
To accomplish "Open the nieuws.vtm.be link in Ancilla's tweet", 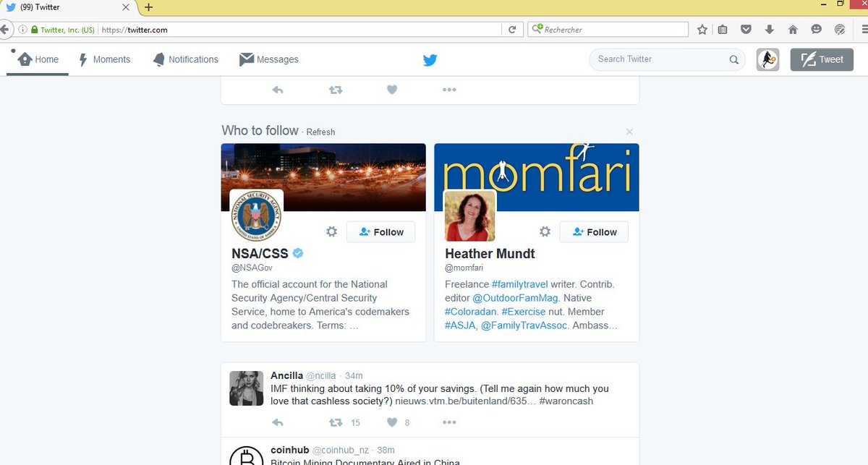I will pyautogui.click(x=466, y=401).
